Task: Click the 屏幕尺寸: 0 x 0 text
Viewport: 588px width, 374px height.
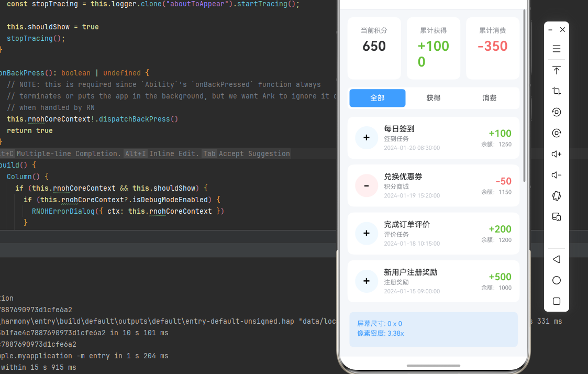Action: 380,323
